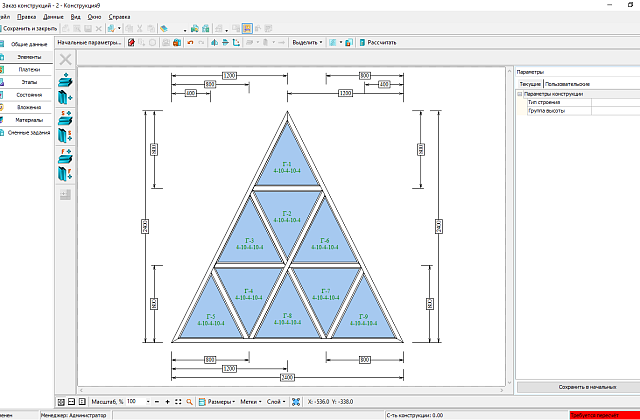This screenshot has height=420, width=640.
Task: Collapse the Параметры конструкции group
Action: click(x=520, y=94)
